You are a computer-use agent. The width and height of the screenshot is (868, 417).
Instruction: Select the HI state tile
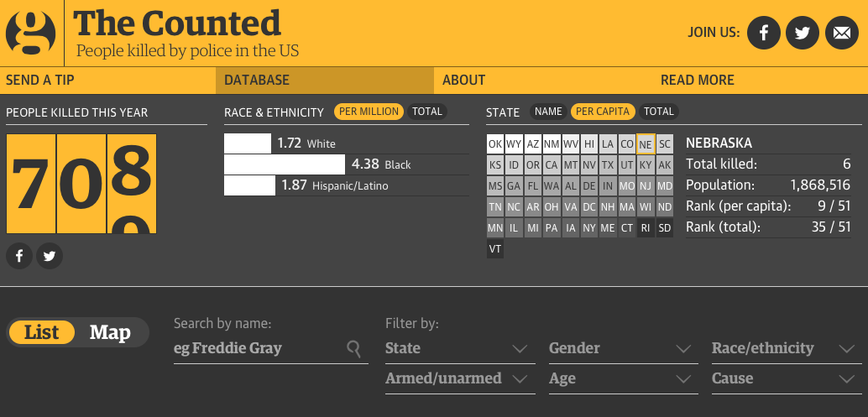(x=589, y=144)
